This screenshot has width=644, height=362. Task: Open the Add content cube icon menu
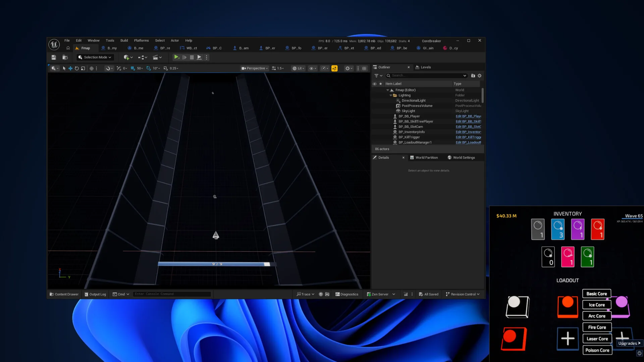click(x=128, y=57)
